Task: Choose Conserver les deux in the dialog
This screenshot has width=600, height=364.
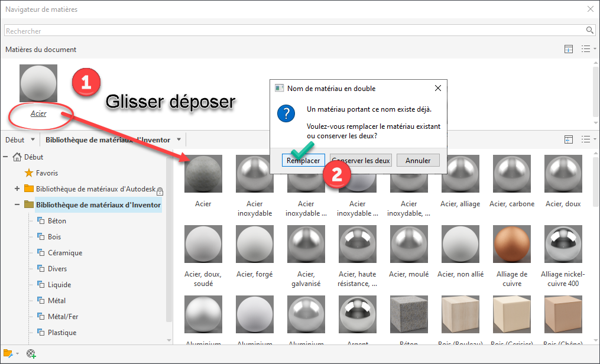Action: point(361,160)
